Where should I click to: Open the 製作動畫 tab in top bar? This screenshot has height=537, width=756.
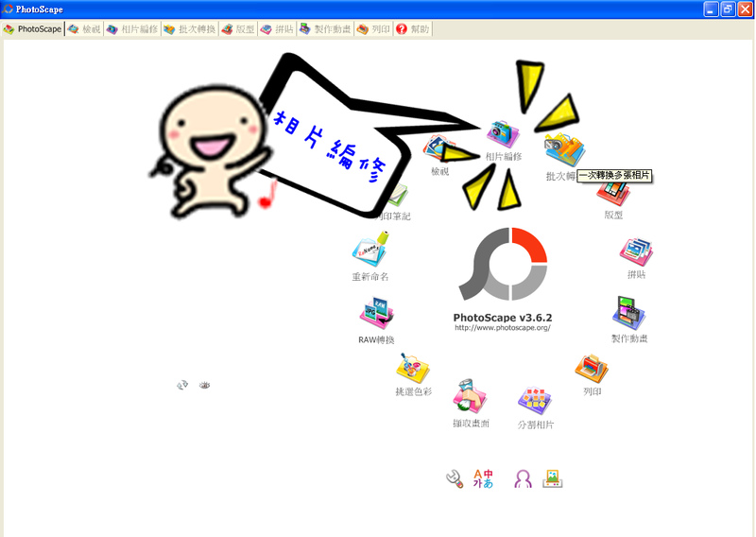pyautogui.click(x=325, y=29)
